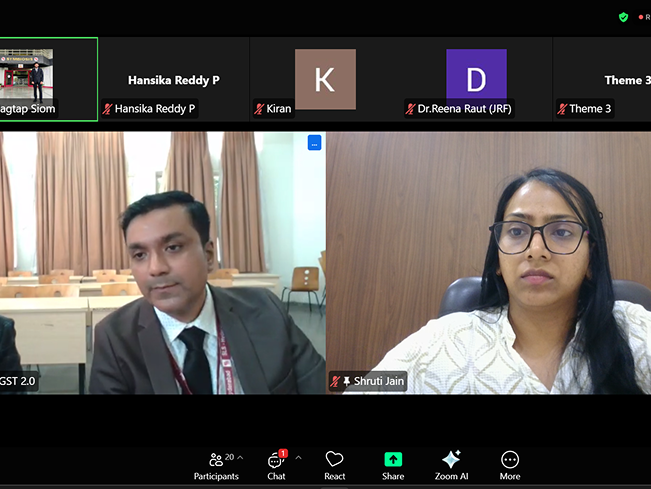Select Dr.Reena Raut's D avatar tile

[476, 79]
